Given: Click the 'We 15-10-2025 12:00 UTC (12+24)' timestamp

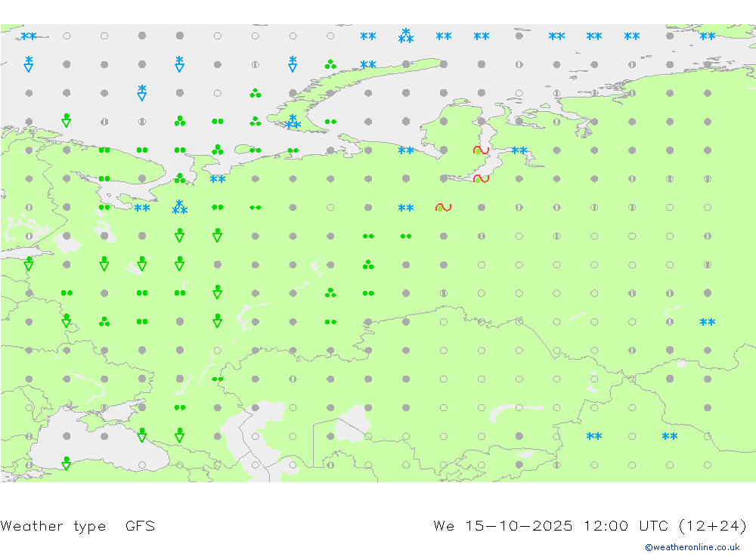Looking at the screenshot, I should [x=590, y=525].
